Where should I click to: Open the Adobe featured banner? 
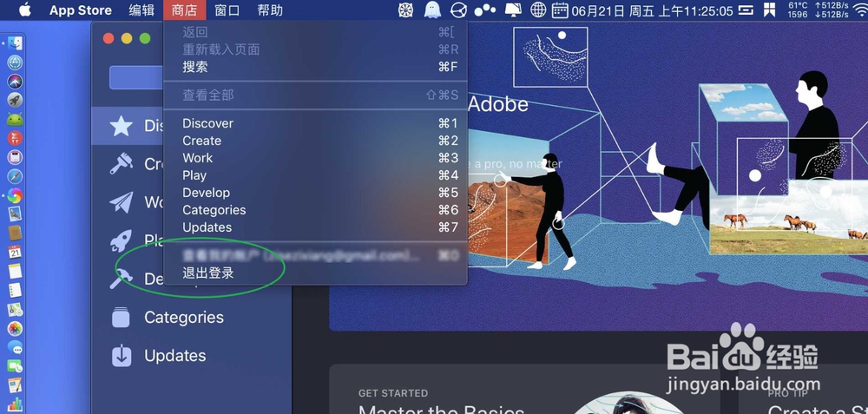[598, 176]
